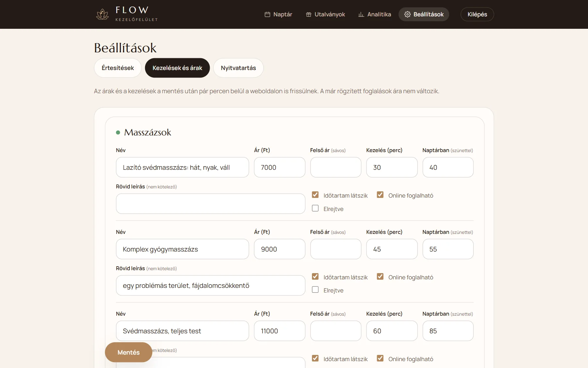
Task: Check Elrejtve for Komplex gyógymasszázs
Action: click(315, 290)
